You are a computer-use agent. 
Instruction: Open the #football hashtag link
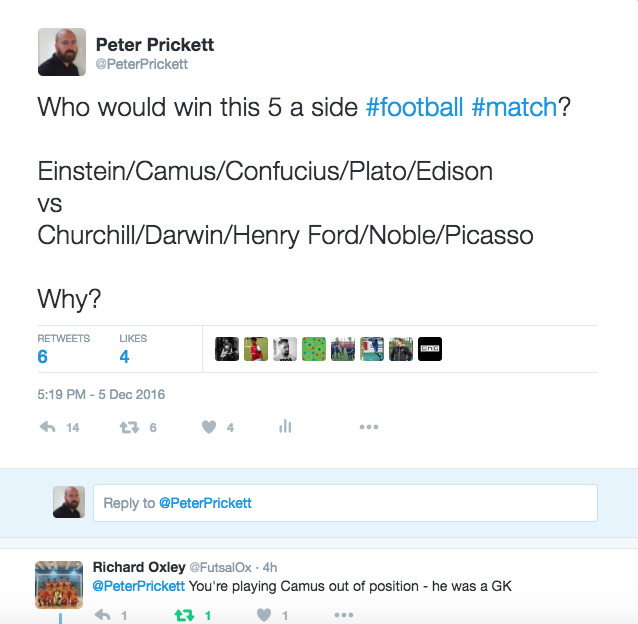point(414,107)
